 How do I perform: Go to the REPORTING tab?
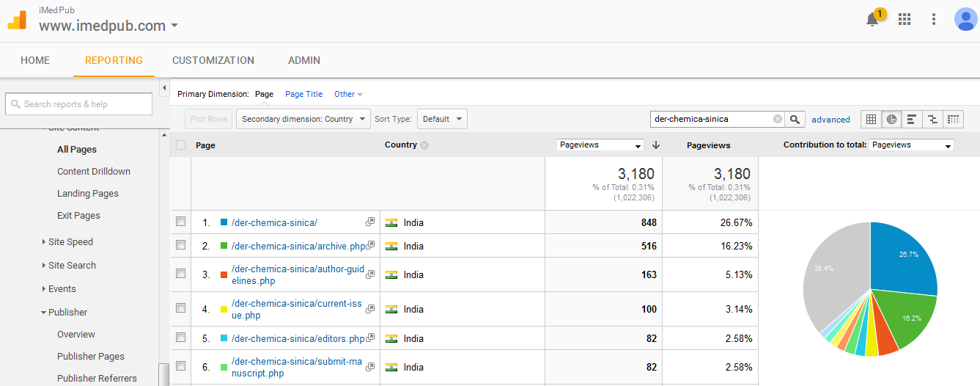pyautogui.click(x=114, y=60)
